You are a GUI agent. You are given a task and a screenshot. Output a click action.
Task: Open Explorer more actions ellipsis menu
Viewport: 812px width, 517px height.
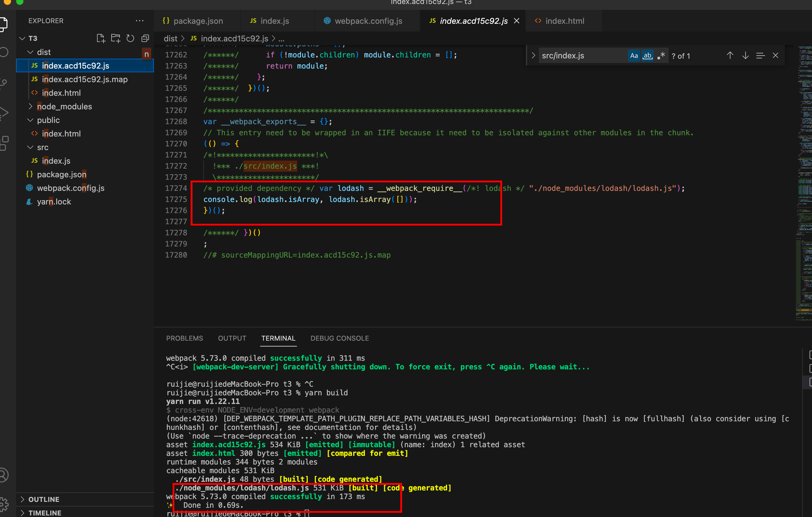[140, 21]
